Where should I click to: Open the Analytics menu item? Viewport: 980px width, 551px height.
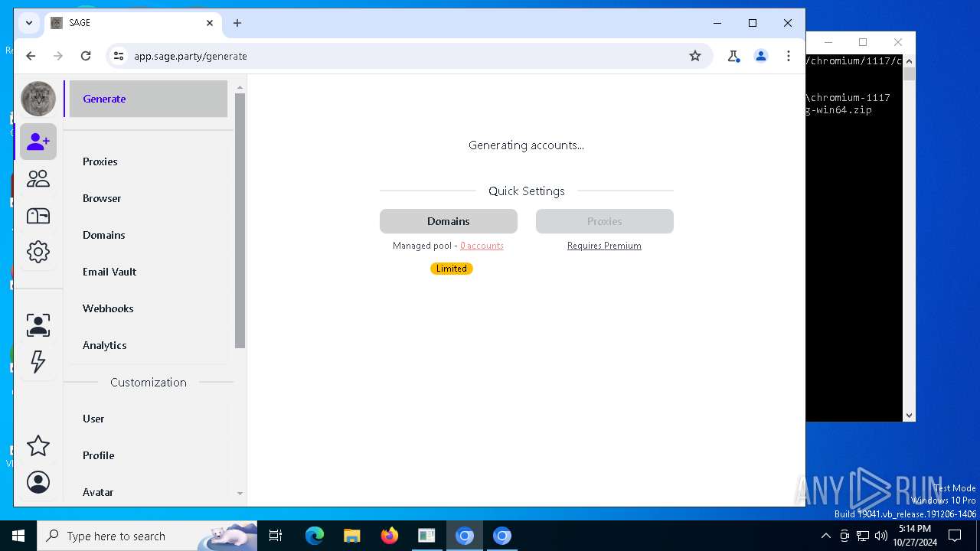point(149,345)
